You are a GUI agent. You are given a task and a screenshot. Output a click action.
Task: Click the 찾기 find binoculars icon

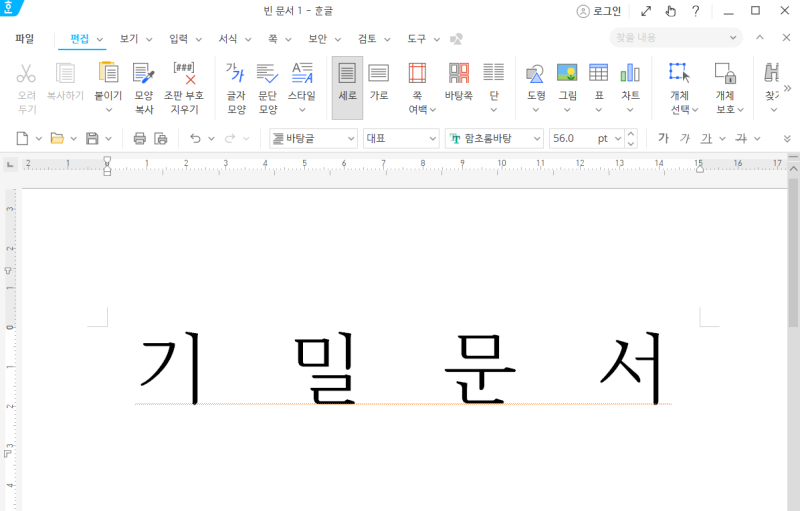click(x=771, y=73)
